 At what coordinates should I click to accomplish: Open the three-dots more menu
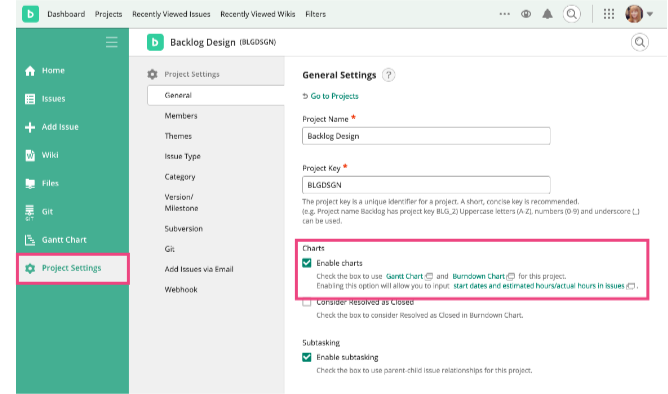pos(504,14)
